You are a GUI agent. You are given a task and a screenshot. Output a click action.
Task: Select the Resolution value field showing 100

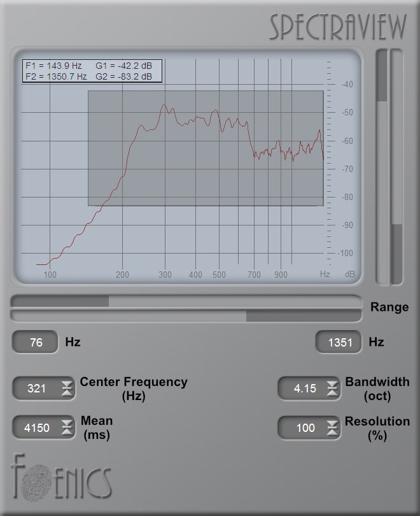pos(305,428)
